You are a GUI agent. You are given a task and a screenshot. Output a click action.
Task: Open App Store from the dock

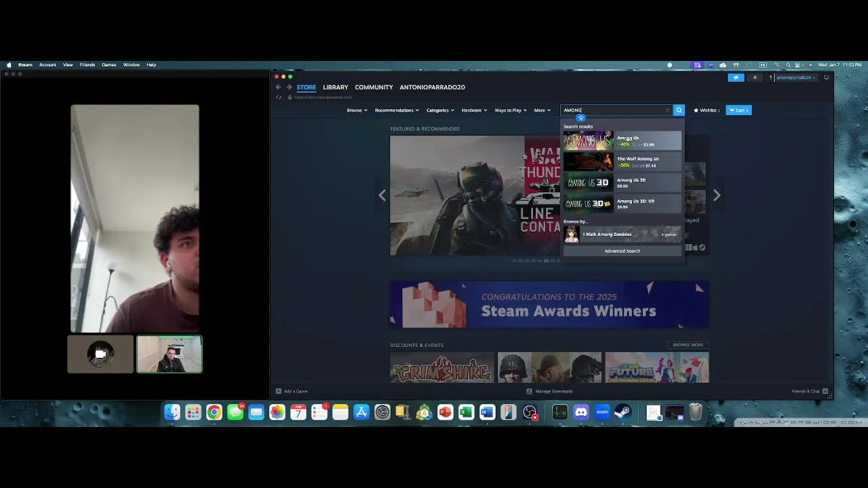point(361,412)
